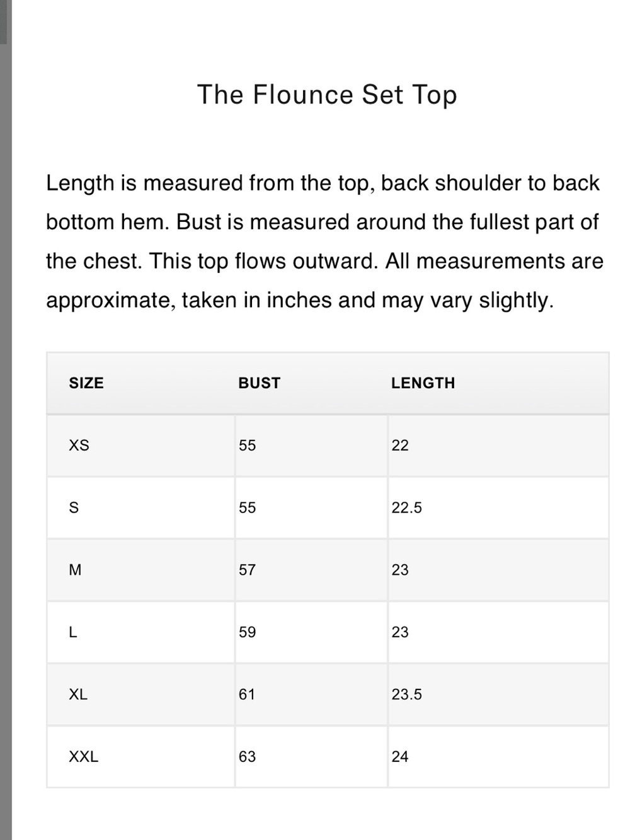This screenshot has height=840, width=630.
Task: Click The Flounce Set Top heading
Action: (327, 95)
